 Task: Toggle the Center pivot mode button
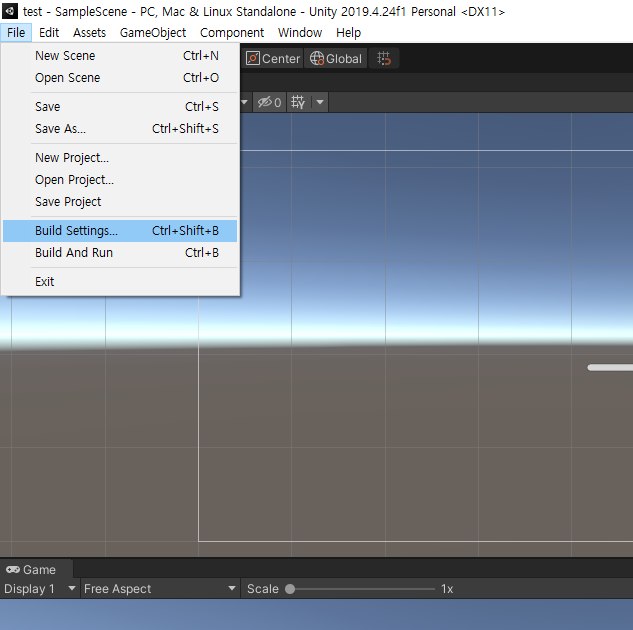[x=273, y=59]
